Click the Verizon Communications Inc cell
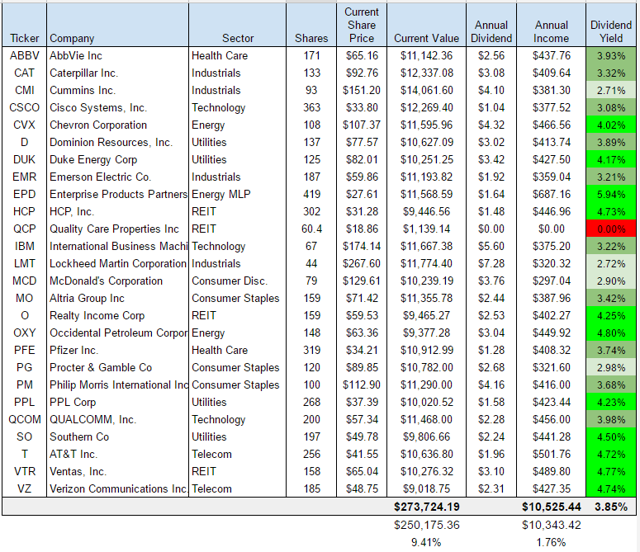This screenshot has width=640, height=552. [x=118, y=489]
